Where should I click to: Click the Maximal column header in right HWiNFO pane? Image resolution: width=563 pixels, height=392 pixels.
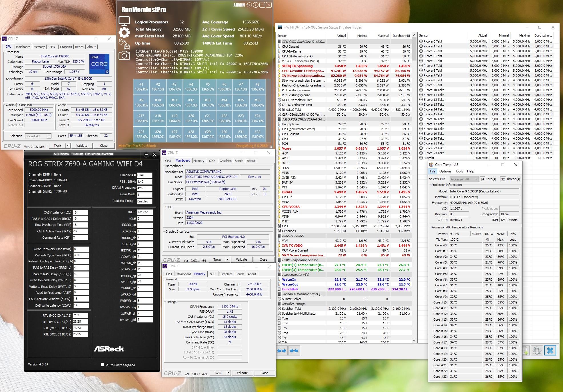click(x=522, y=35)
